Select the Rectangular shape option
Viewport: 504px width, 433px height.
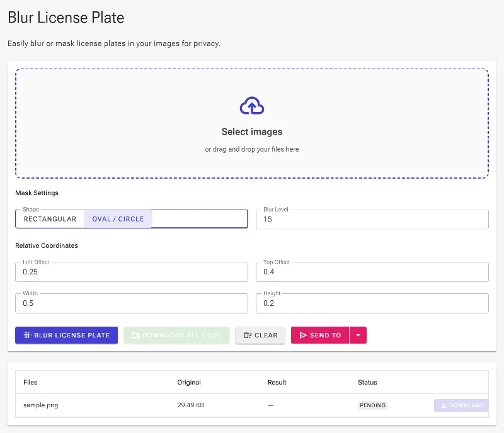click(50, 219)
